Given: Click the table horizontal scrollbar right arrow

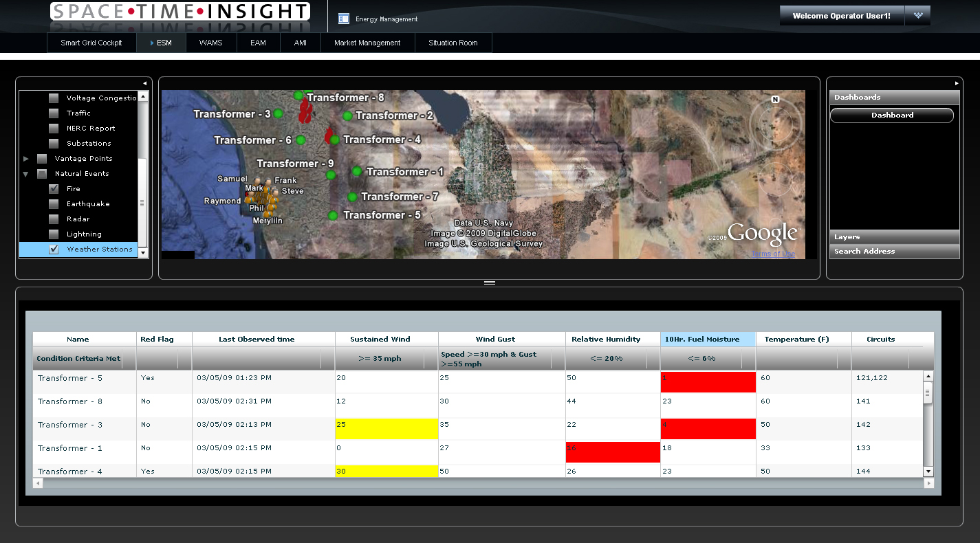Looking at the screenshot, I should (928, 483).
